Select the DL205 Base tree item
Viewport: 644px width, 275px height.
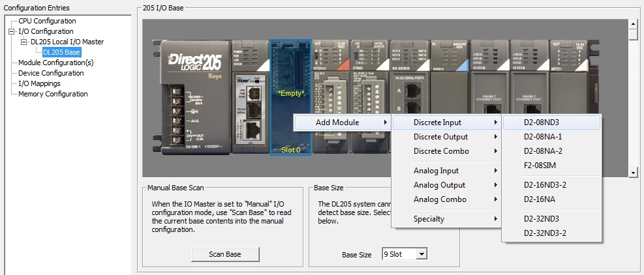point(61,52)
